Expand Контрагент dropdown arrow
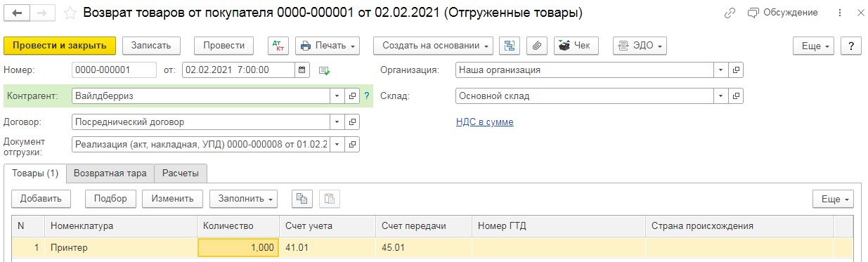Viewport: 868px width, 262px height. coord(338,96)
